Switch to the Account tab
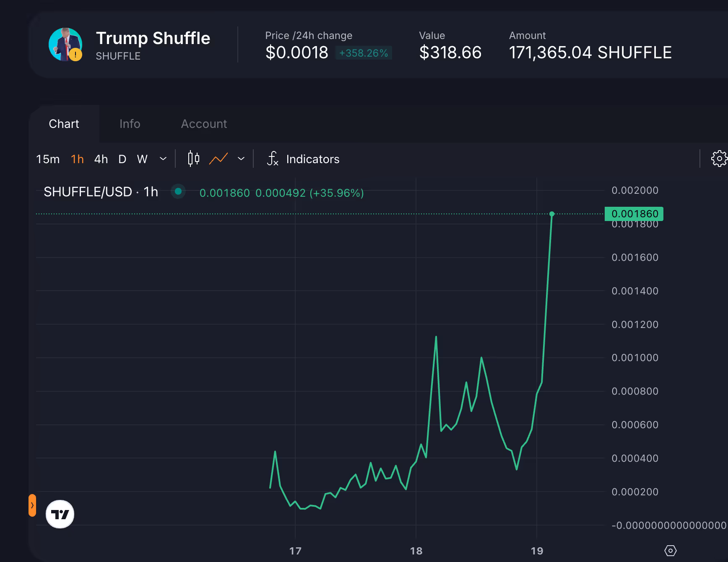Image resolution: width=728 pixels, height=562 pixels. pyautogui.click(x=204, y=124)
